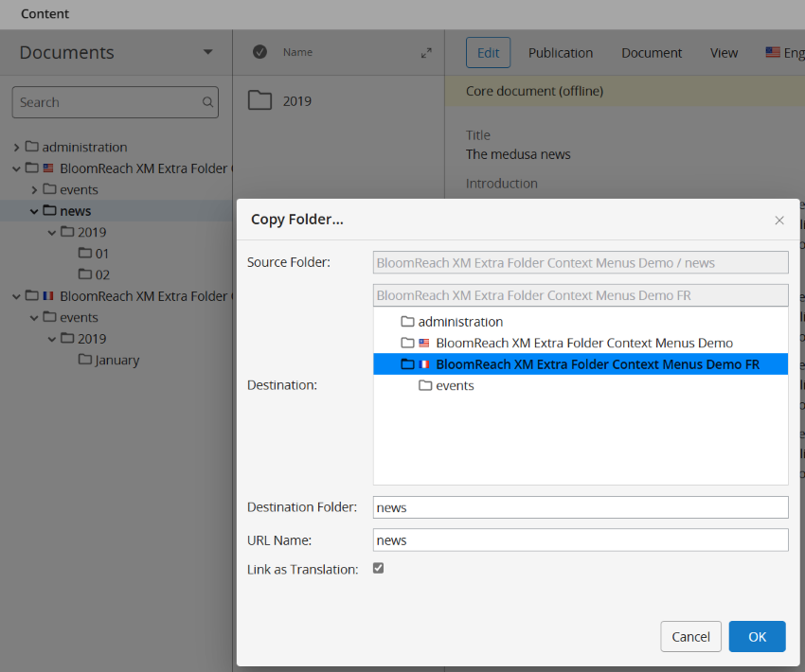
Task: Select events folder under English site
Action: [79, 190]
